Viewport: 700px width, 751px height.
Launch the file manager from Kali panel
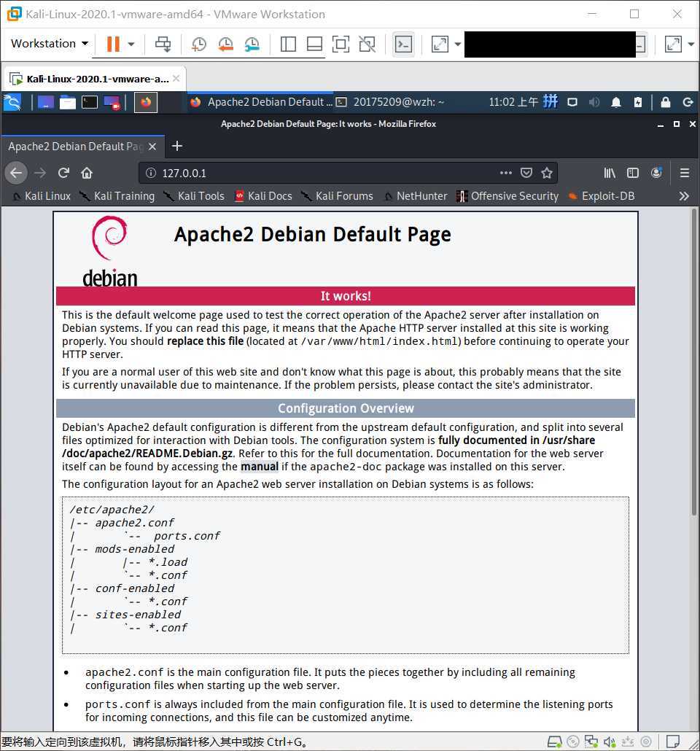[68, 102]
